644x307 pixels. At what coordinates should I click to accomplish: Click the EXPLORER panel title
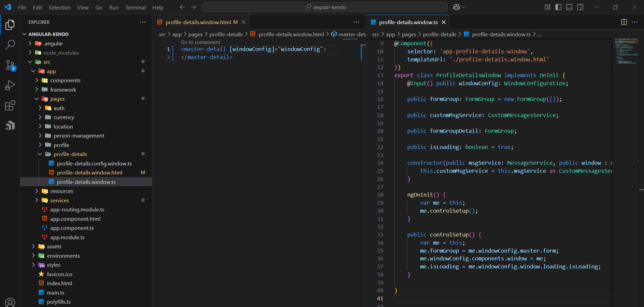[39, 22]
